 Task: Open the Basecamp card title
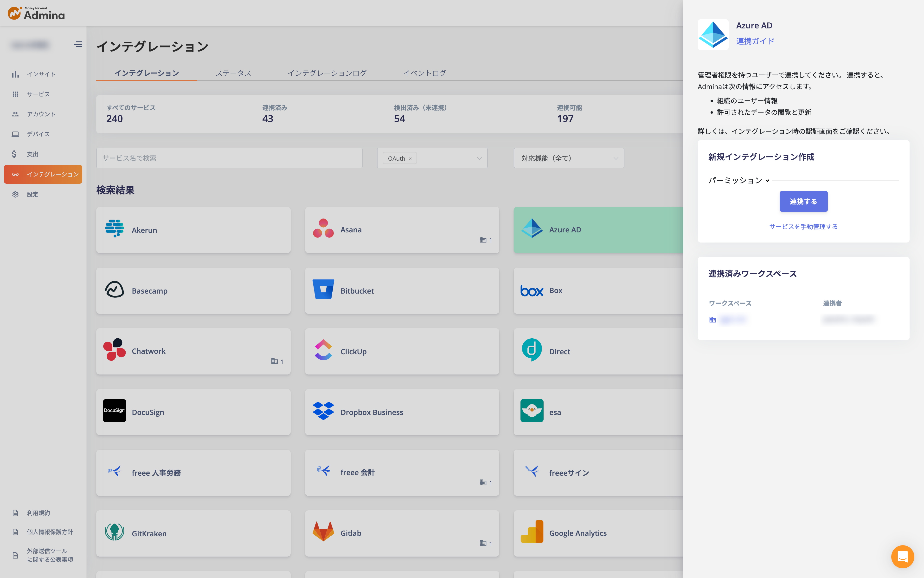[x=150, y=291]
